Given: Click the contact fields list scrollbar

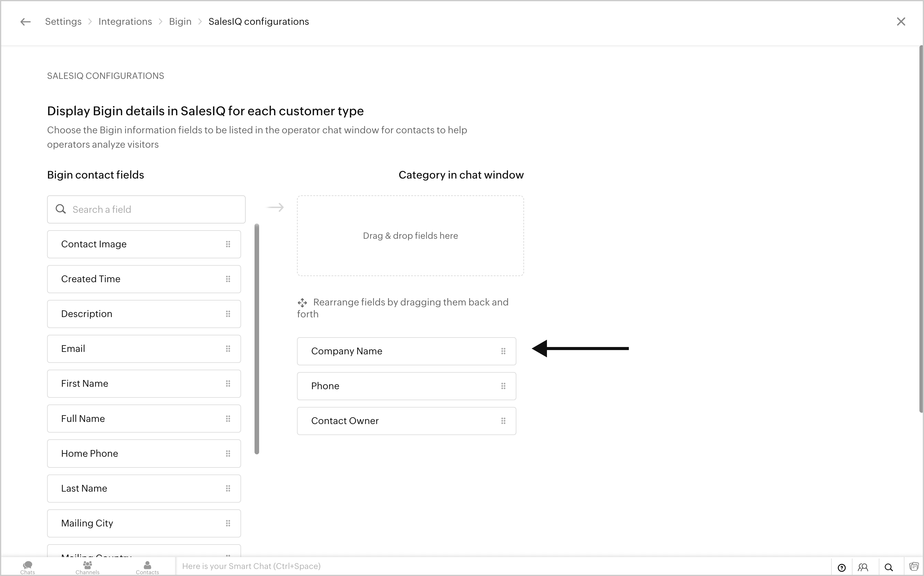Looking at the screenshot, I should [257, 339].
